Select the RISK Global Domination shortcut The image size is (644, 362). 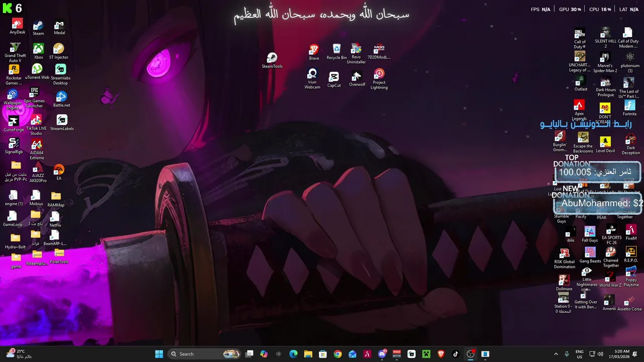pos(565,259)
